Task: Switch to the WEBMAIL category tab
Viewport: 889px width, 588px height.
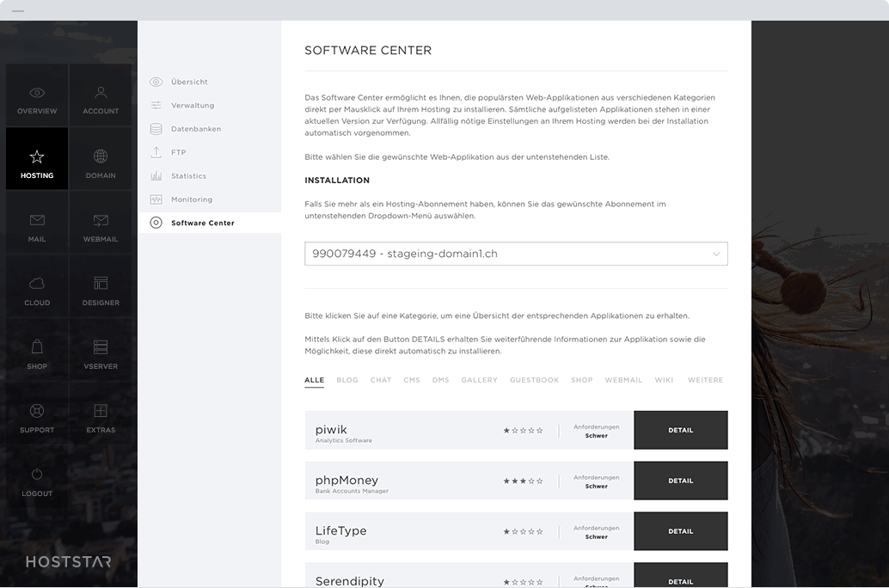Action: 623,380
